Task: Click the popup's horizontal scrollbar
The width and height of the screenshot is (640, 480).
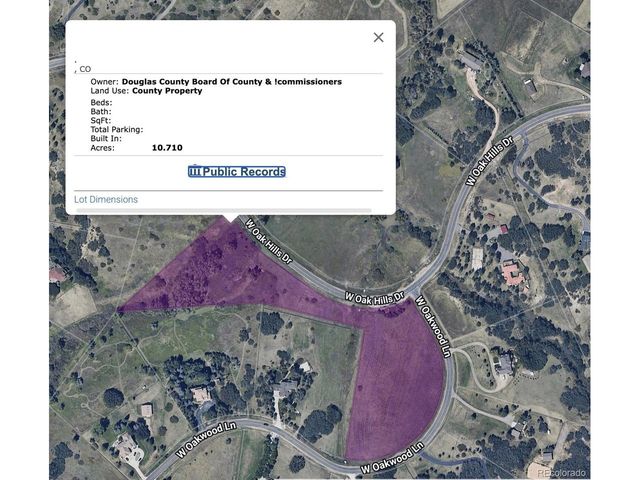Action: 224,211
